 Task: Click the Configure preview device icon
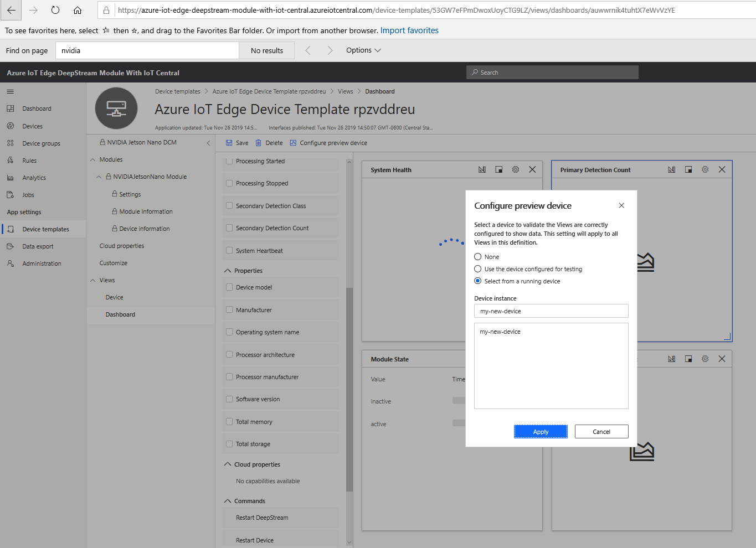293,143
